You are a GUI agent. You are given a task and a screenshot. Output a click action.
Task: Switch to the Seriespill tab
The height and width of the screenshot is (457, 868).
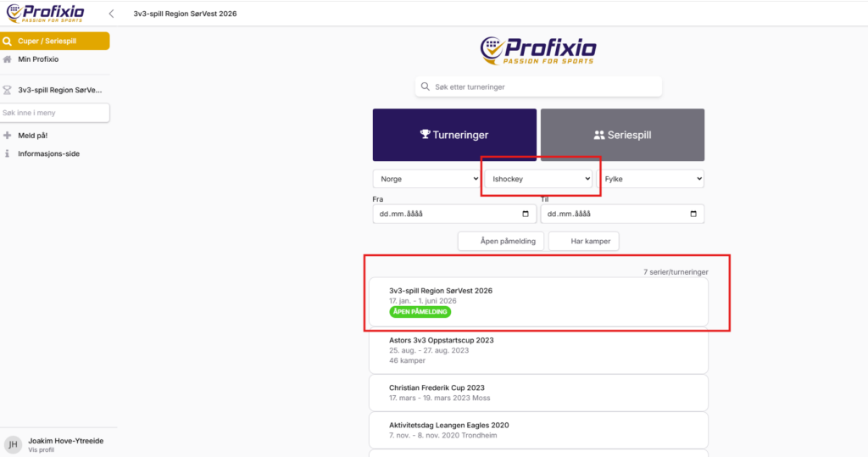(x=622, y=135)
